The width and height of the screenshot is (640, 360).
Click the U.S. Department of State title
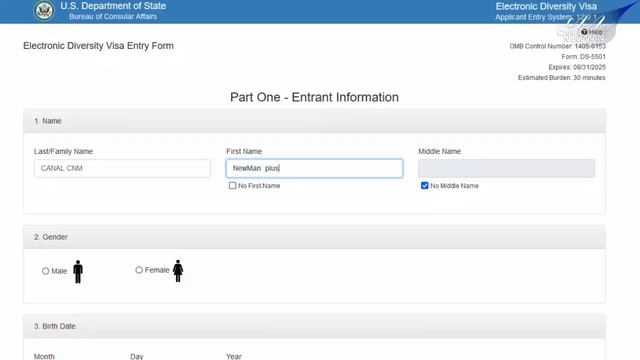point(113,6)
